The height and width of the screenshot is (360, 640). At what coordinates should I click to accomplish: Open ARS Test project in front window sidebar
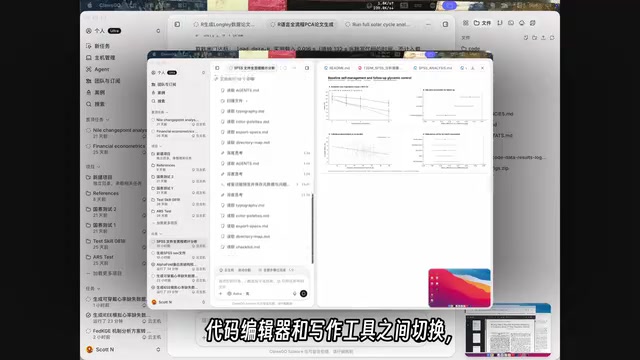pyautogui.click(x=178, y=213)
